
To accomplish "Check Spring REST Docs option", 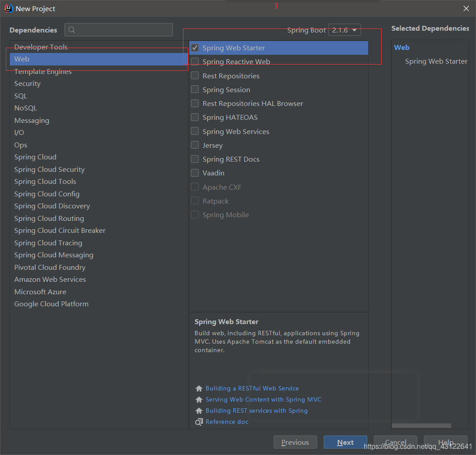I will coord(195,159).
